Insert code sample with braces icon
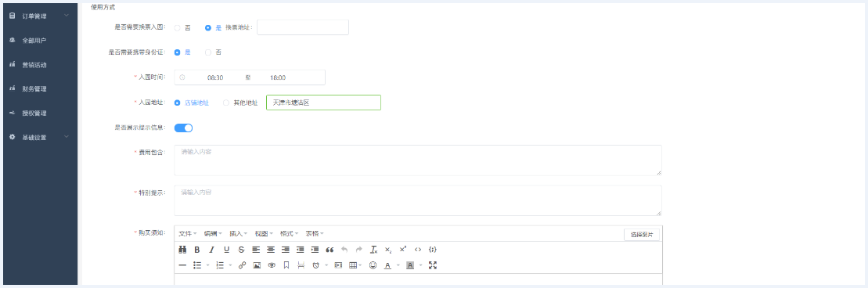This screenshot has width=868, height=288. point(433,250)
